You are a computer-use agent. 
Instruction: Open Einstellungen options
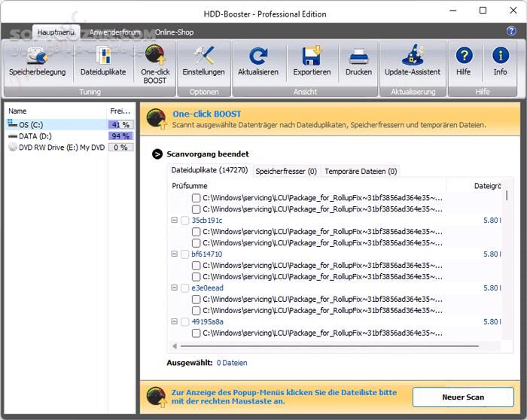click(x=203, y=61)
